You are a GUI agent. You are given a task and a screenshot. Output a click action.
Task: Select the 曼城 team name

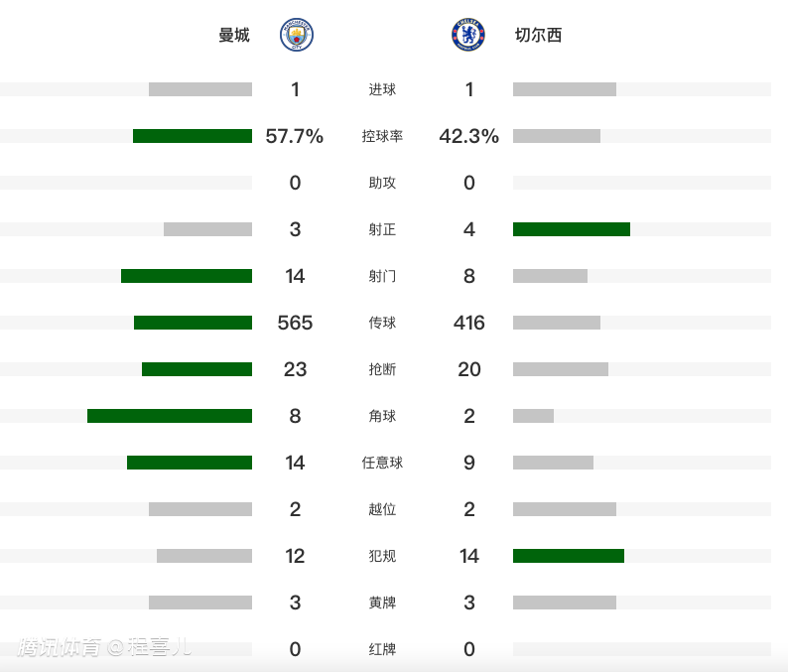pos(234,36)
